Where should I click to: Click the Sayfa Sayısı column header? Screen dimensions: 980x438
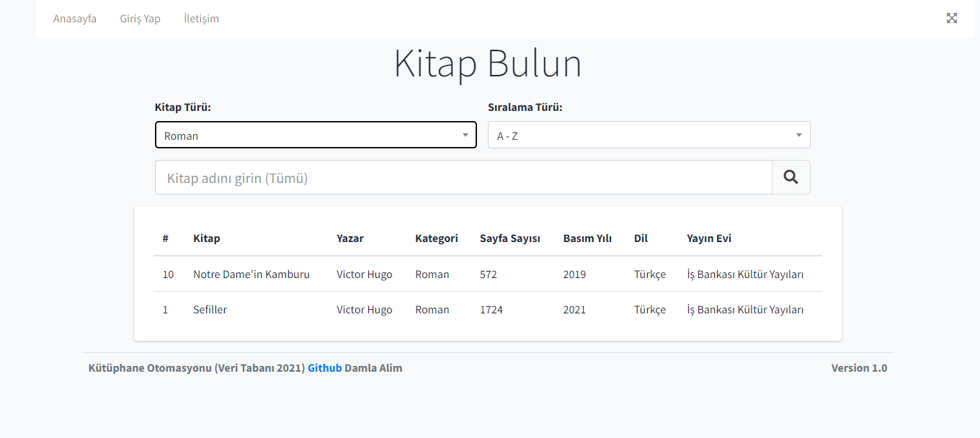point(510,238)
